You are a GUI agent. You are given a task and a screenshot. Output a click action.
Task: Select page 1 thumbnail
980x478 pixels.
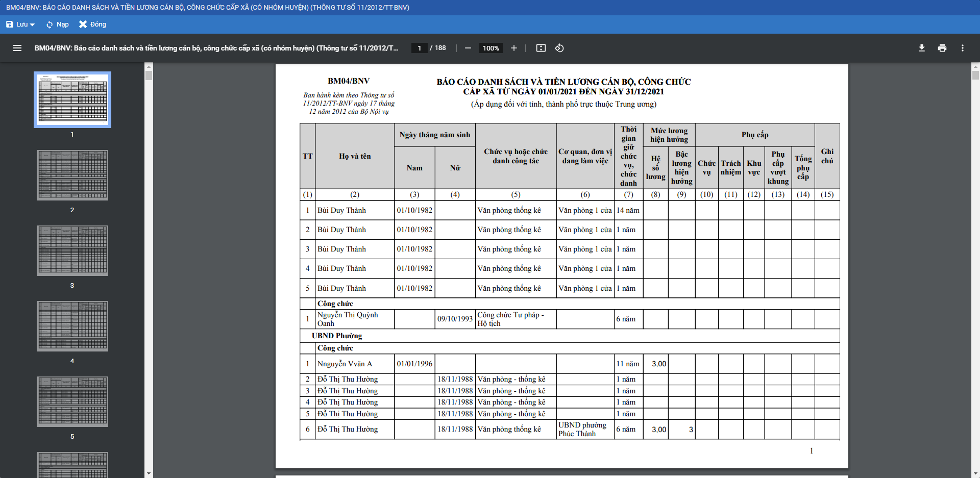[x=72, y=99]
